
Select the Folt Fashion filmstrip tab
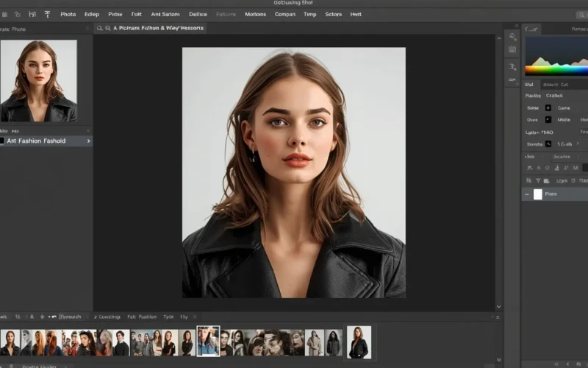[142, 317]
